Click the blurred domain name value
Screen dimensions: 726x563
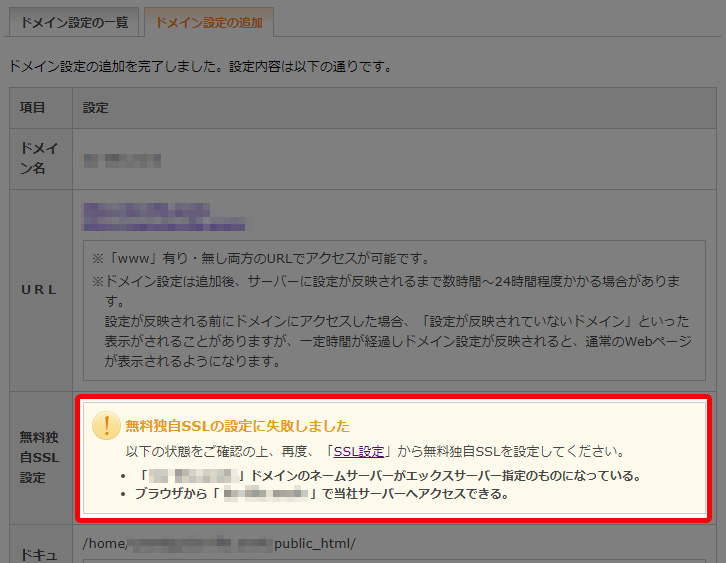click(x=122, y=159)
